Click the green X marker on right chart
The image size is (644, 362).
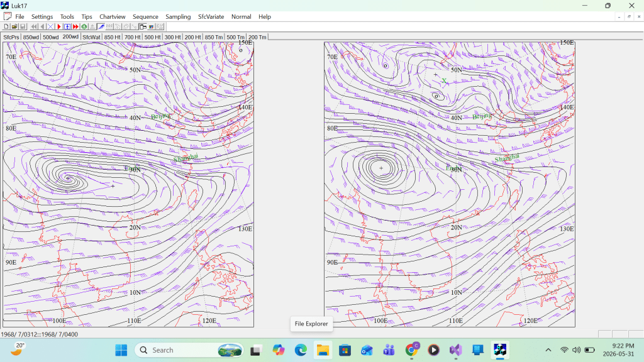pyautogui.click(x=444, y=81)
